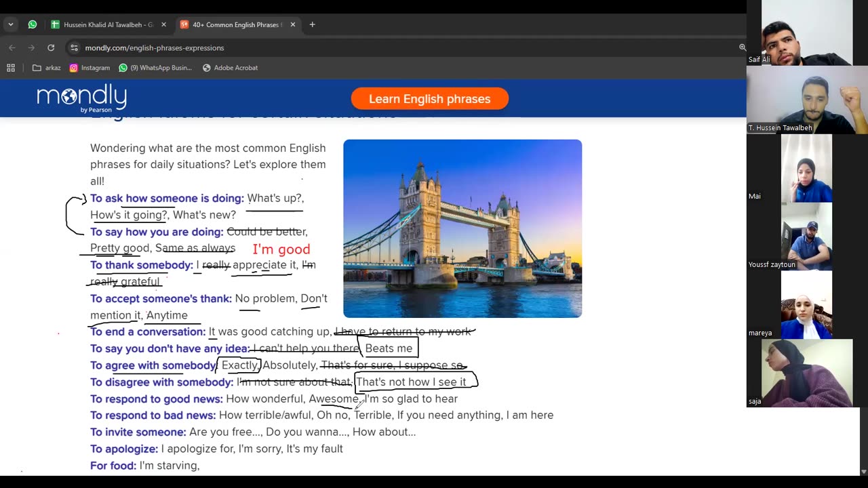
Task: Select mareya's video tile
Action: click(807, 305)
